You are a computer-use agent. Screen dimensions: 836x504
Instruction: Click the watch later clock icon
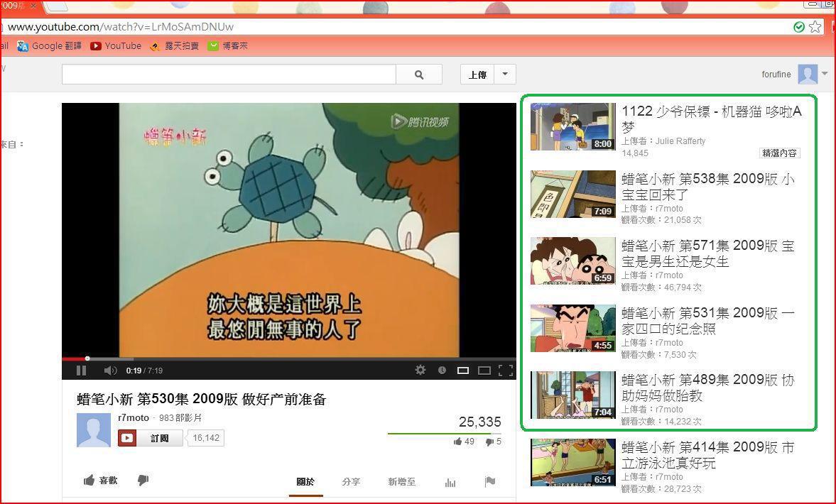click(x=442, y=371)
